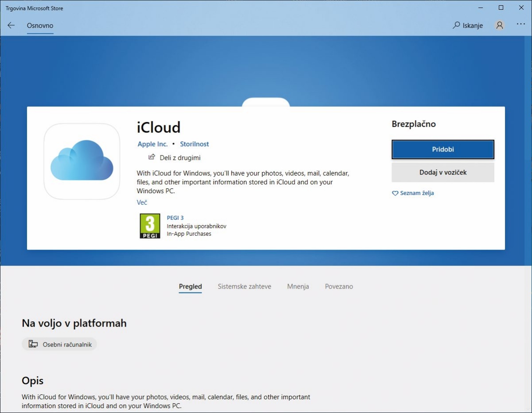Expand description with the Več link
The width and height of the screenshot is (532, 413).
pos(142,202)
